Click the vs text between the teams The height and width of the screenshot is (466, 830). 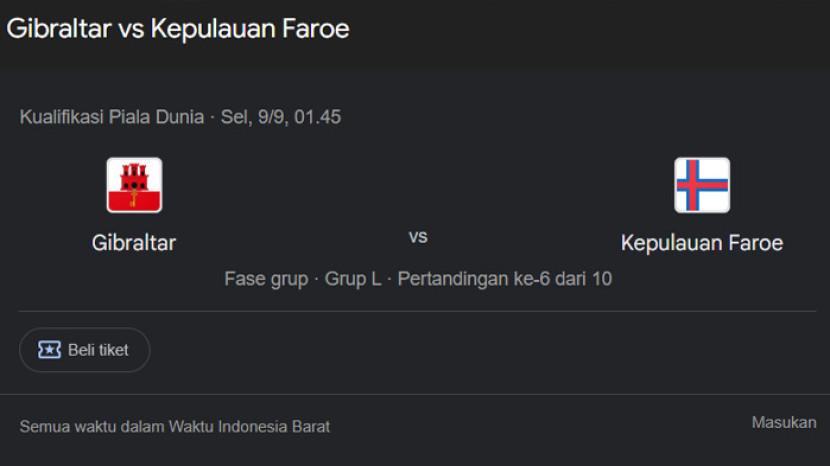pos(418,237)
